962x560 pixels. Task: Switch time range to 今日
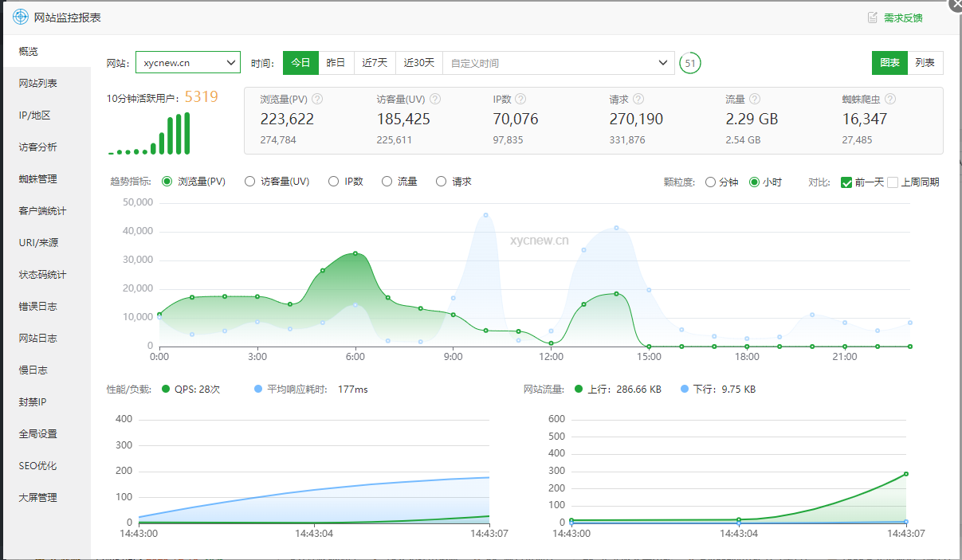(300, 63)
